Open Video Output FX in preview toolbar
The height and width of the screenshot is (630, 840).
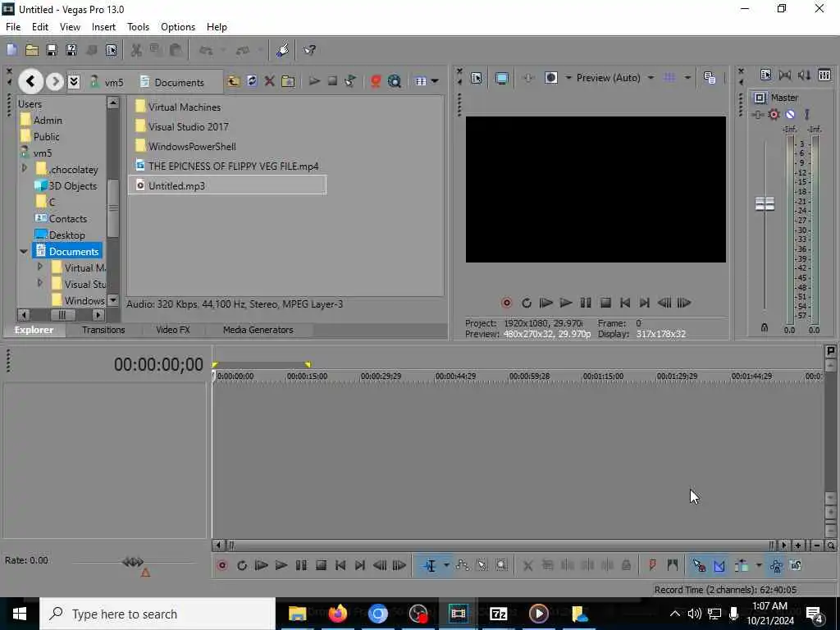pos(527,78)
